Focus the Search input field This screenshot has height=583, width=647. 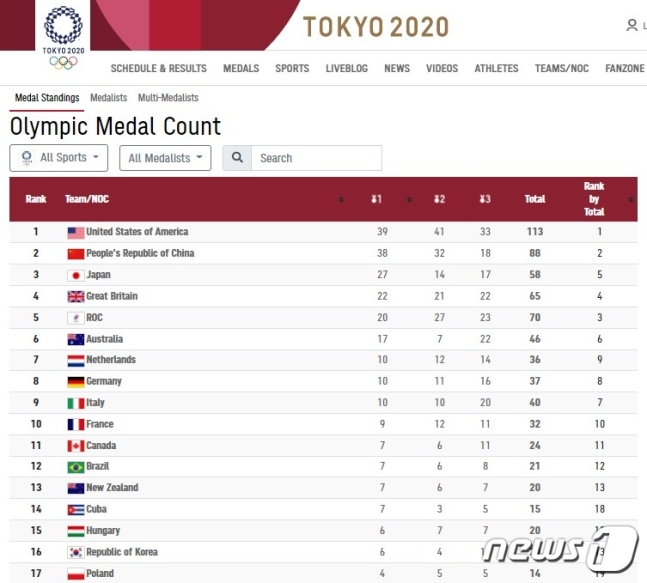316,158
